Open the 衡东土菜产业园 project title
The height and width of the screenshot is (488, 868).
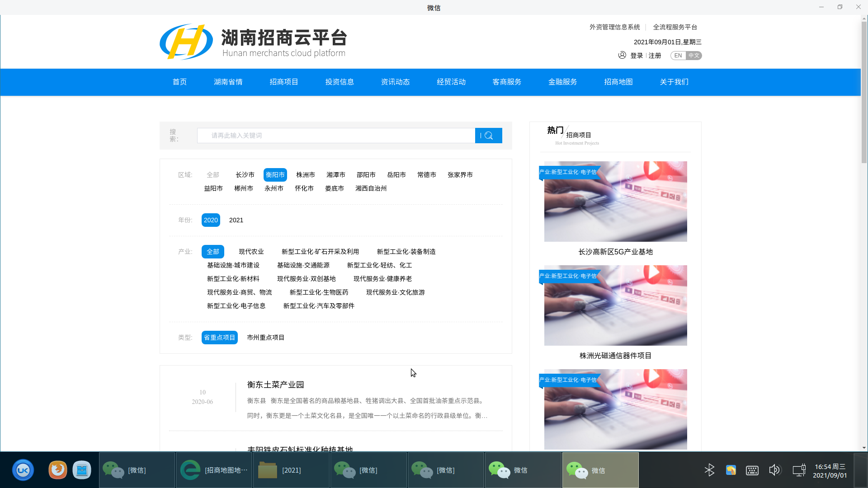tap(275, 385)
